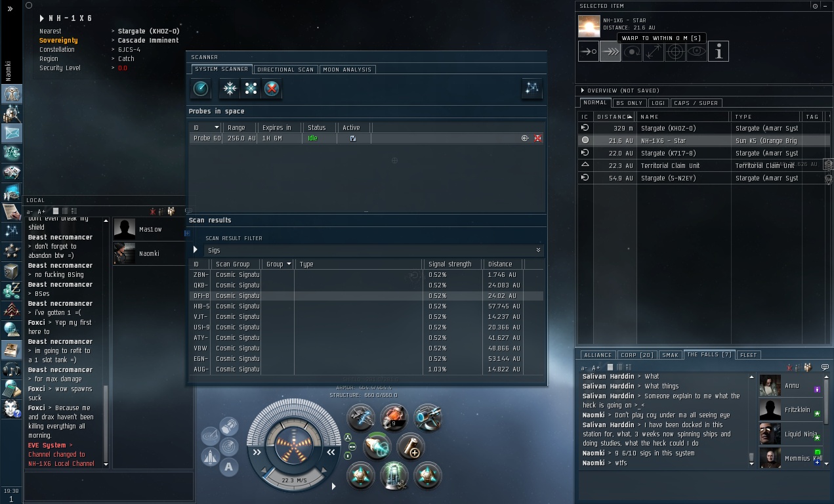Click the speed gauge showing 22.3 M/S

(294, 480)
